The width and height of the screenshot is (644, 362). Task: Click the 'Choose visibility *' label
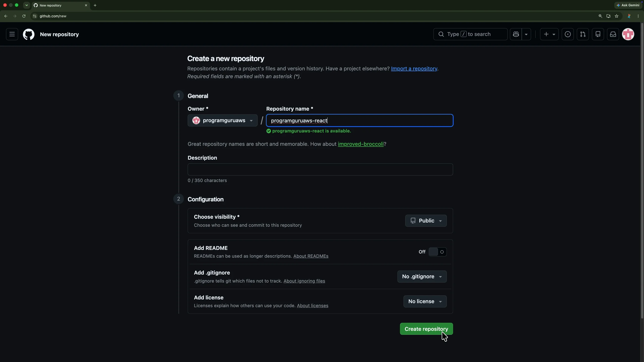point(217,217)
